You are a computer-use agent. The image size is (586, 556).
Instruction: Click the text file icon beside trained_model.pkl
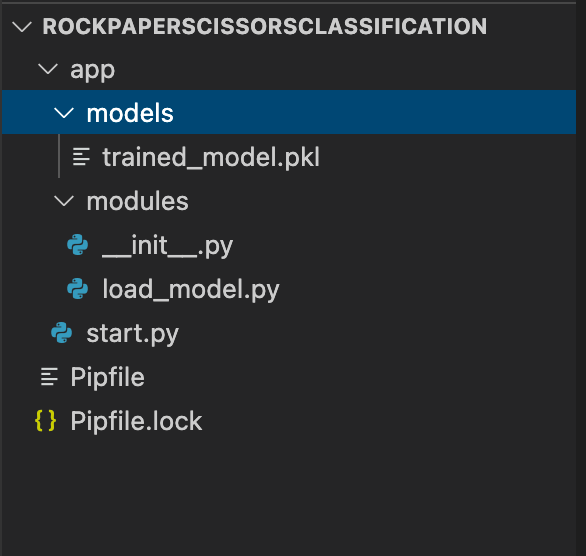coord(81,157)
